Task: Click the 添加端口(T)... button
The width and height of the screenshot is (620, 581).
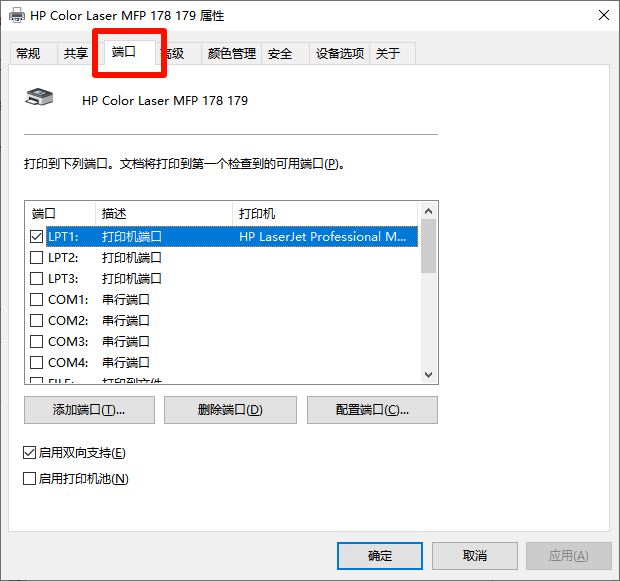Action: [x=89, y=410]
